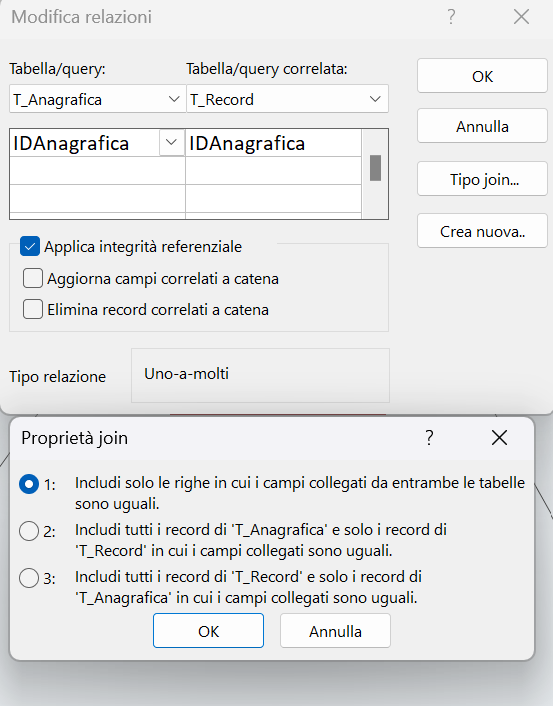Enable Aggiorna campi correlati a catena
This screenshot has height=706, width=553.
click(33, 278)
